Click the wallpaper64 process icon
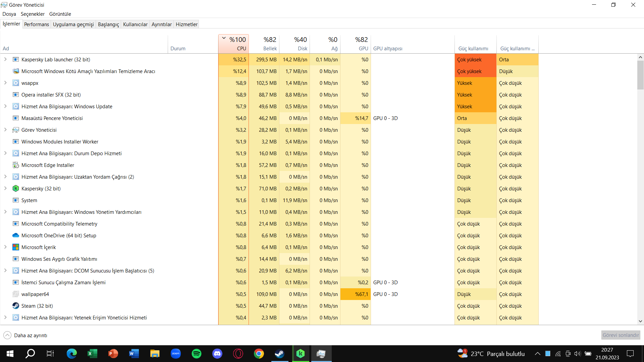Viewport: 644px width, 362px height. tap(15, 294)
